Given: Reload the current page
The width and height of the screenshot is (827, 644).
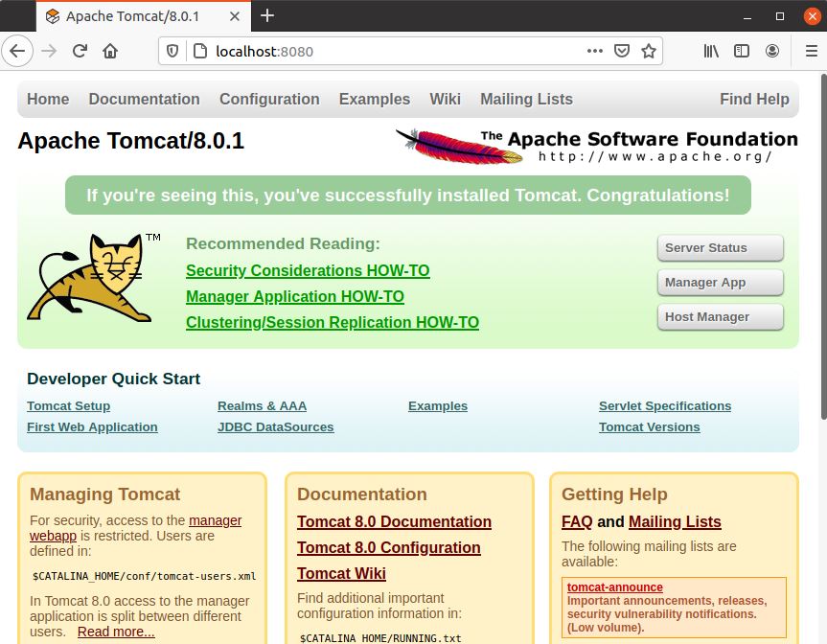Looking at the screenshot, I should pos(80,51).
